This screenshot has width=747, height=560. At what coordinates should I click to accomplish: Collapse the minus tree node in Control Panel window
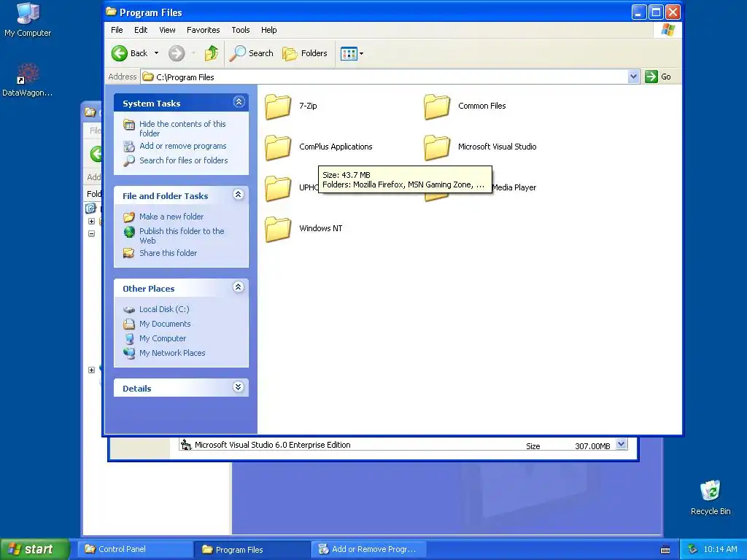coord(91,233)
